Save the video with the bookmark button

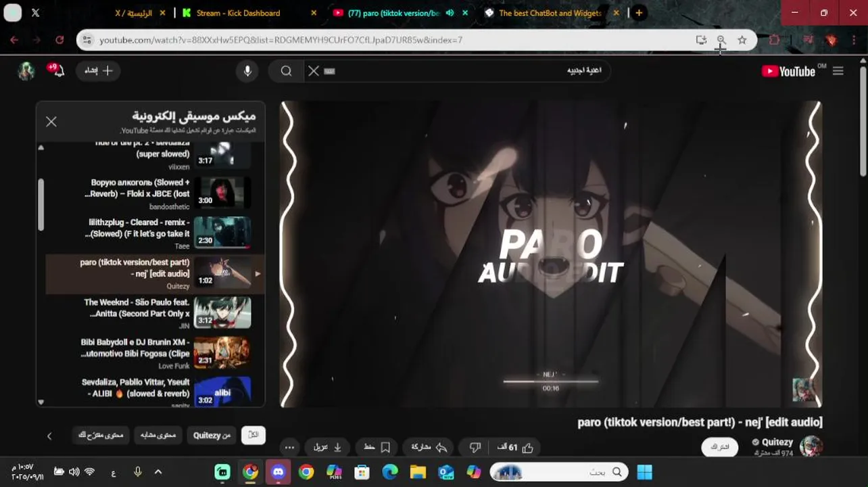click(377, 447)
